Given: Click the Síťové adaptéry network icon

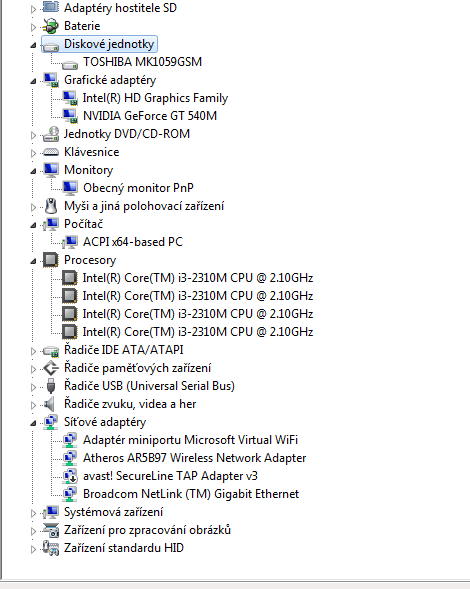Looking at the screenshot, I should (x=51, y=422).
